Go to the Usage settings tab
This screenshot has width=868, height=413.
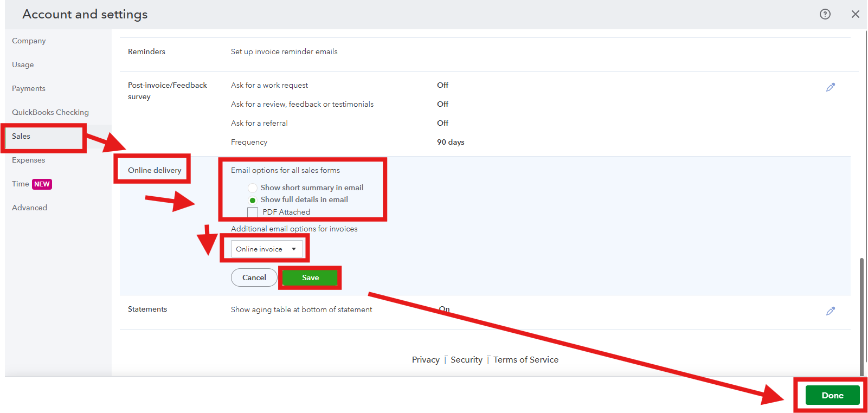(x=23, y=64)
